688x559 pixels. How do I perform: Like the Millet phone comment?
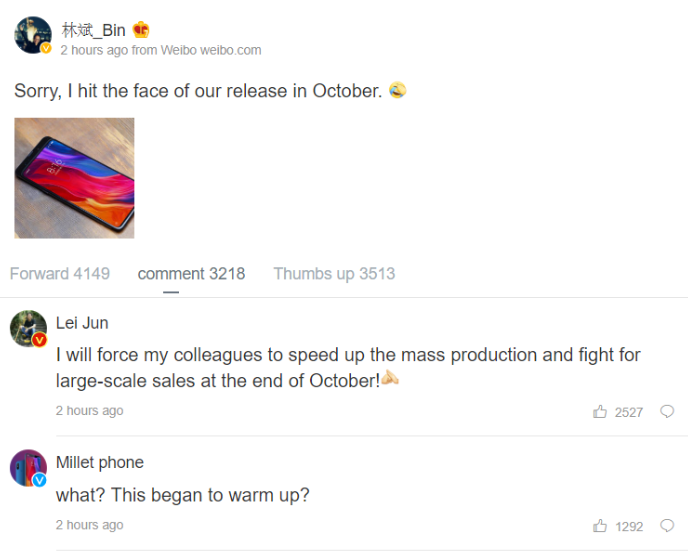pyautogui.click(x=600, y=526)
